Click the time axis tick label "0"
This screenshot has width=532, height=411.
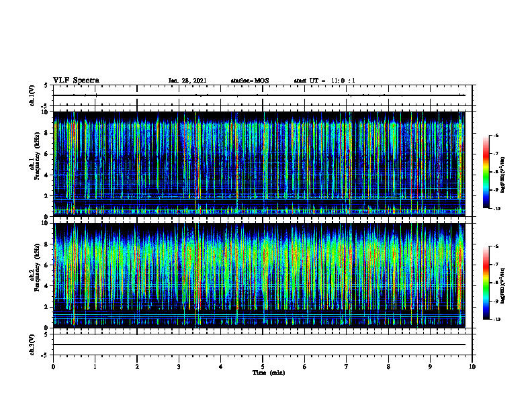coord(53,367)
